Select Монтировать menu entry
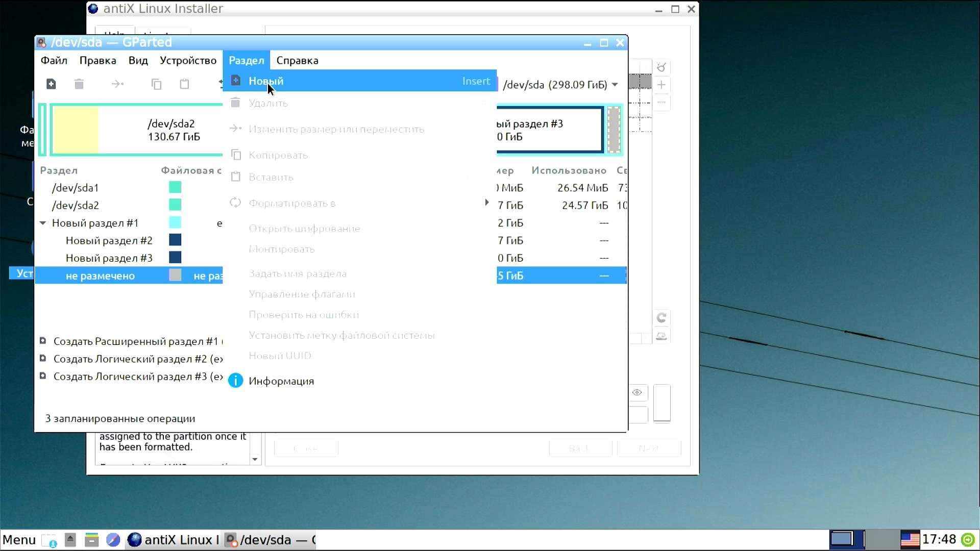 pyautogui.click(x=360, y=249)
